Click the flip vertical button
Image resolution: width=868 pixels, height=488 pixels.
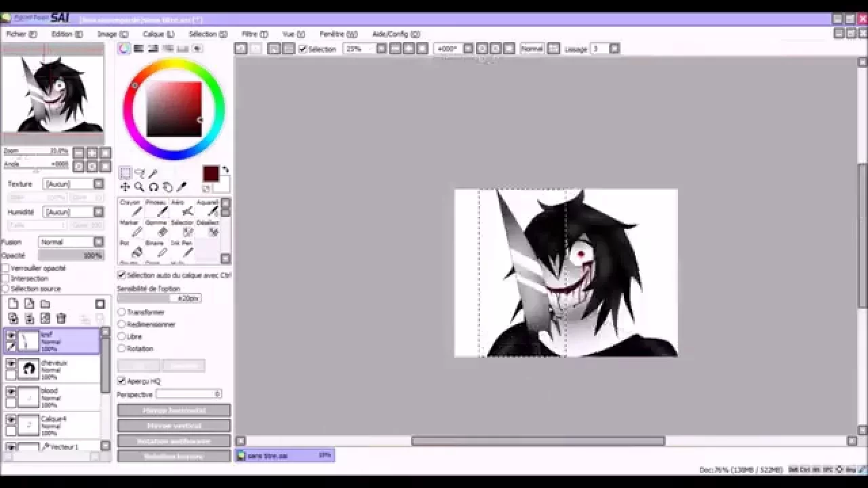coord(174,426)
